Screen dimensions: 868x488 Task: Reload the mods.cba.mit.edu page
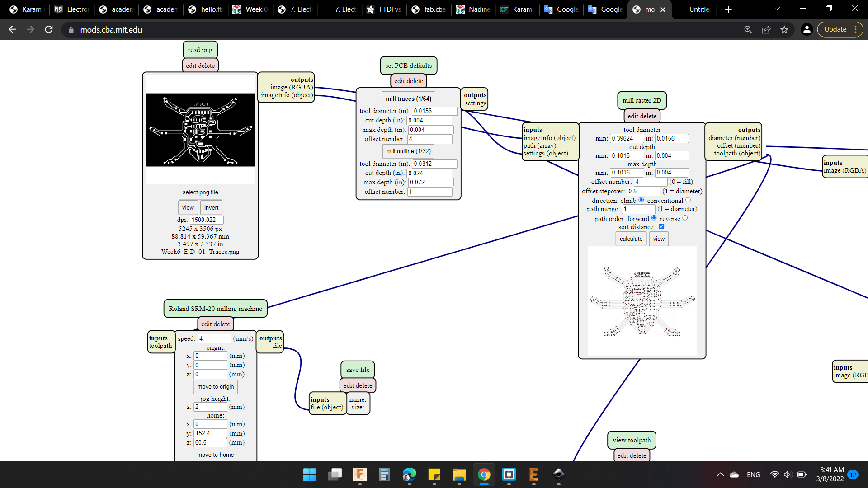[49, 29]
